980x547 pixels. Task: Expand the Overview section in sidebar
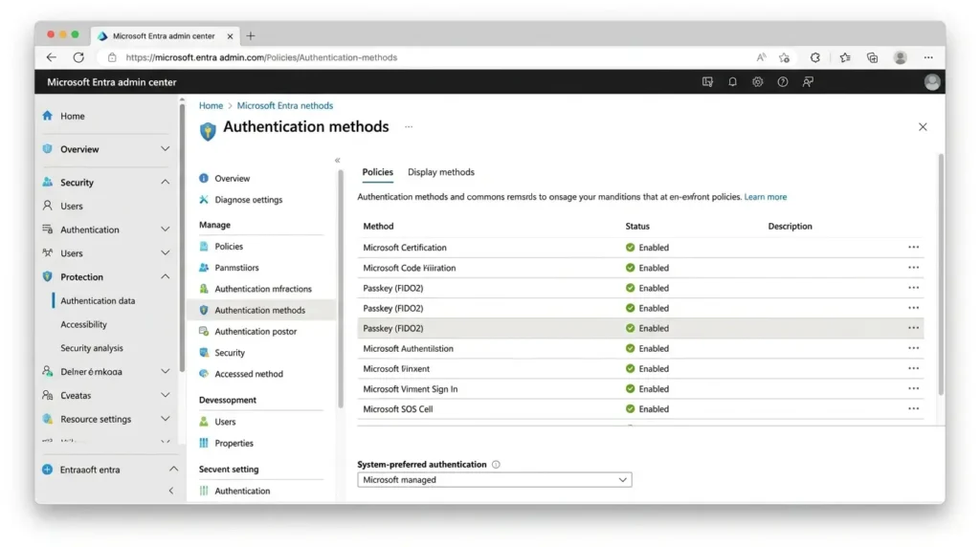point(165,148)
